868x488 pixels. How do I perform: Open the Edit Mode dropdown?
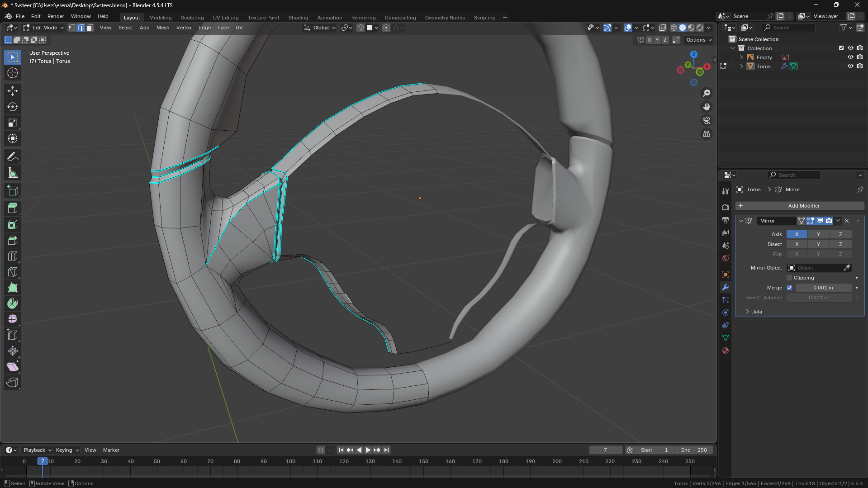point(44,28)
